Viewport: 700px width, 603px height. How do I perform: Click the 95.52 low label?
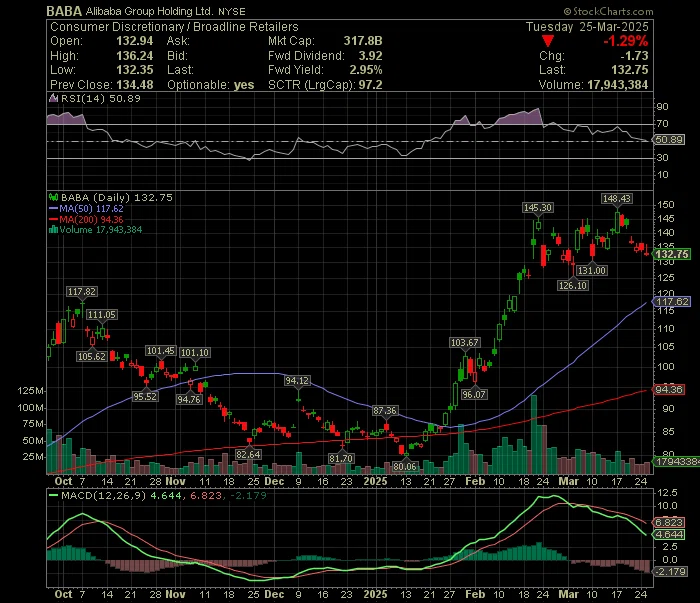(x=145, y=396)
